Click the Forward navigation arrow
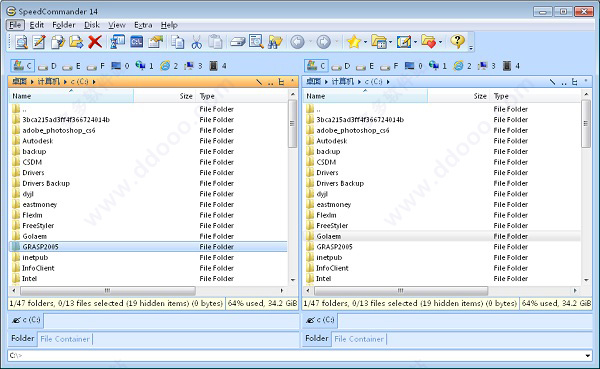 324,42
